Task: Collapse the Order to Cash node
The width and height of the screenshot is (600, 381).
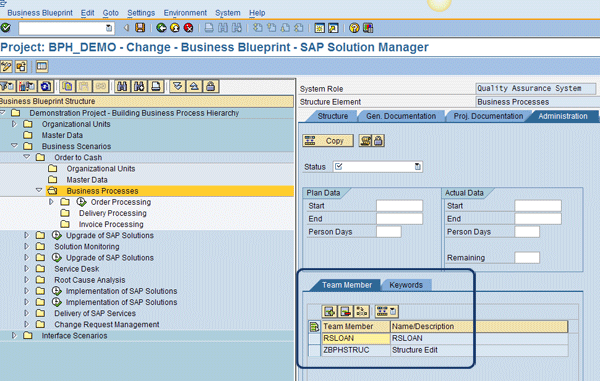Action: [x=27, y=157]
